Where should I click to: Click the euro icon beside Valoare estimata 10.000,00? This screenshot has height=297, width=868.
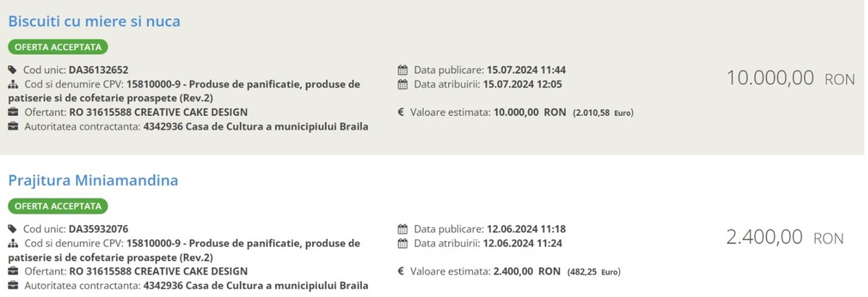click(401, 112)
